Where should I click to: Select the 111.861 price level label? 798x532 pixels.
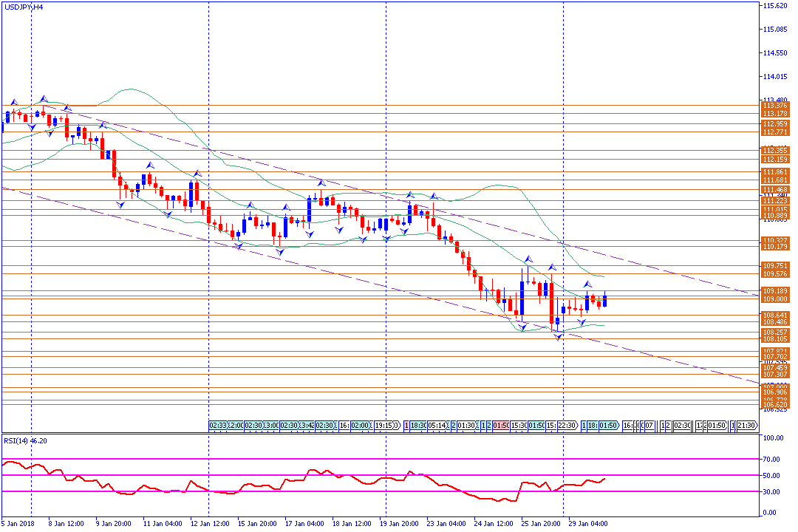point(775,172)
